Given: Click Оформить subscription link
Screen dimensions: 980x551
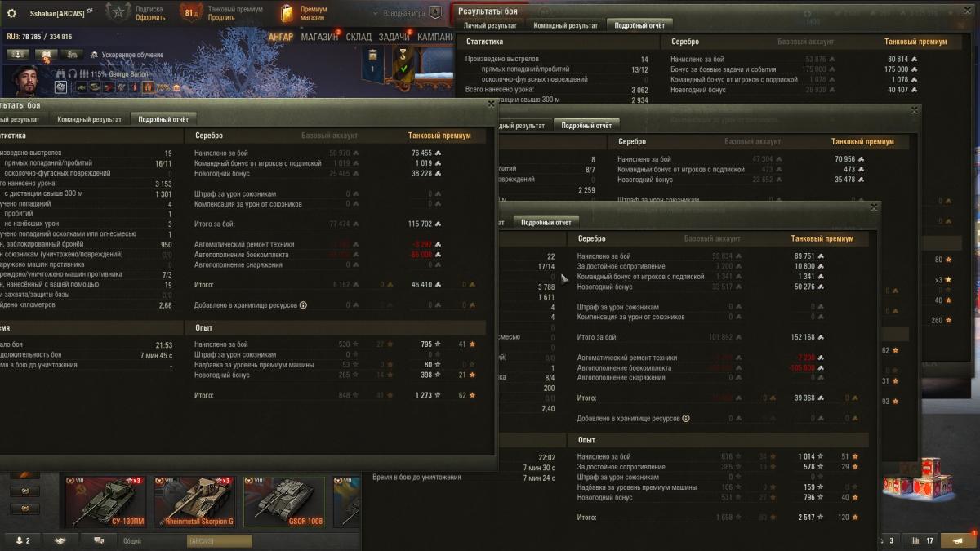Looking at the screenshot, I should coord(151,17).
